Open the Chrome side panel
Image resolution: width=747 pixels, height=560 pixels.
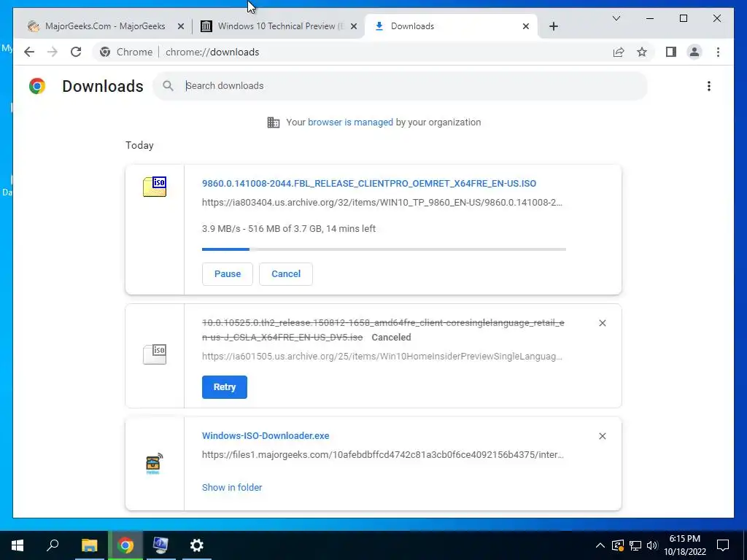pyautogui.click(x=671, y=52)
